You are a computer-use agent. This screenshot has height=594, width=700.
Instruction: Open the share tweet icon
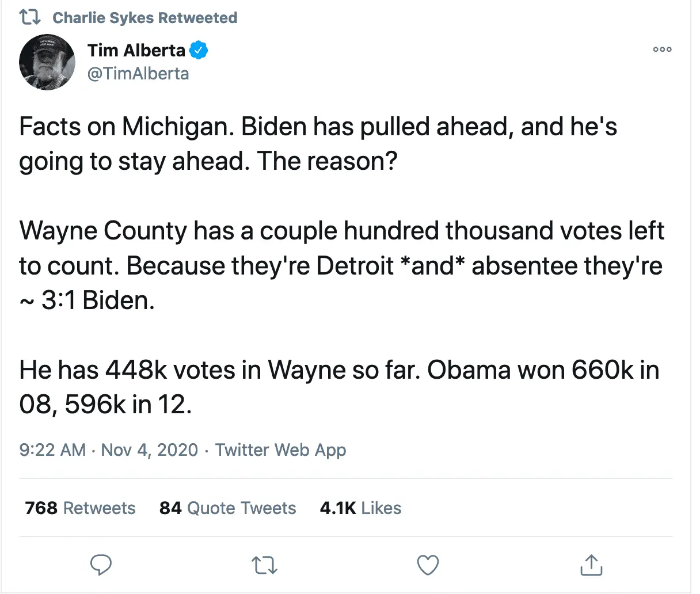tap(591, 565)
